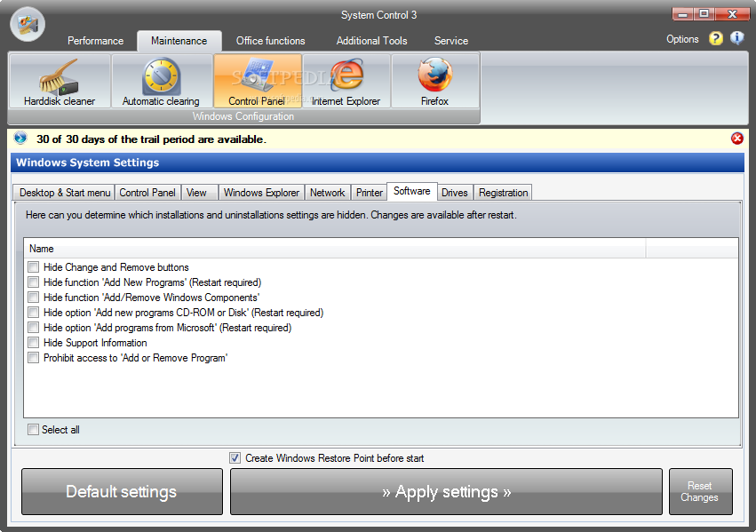Toggle the 'Select all' checkbox
756x532 pixels.
[33, 429]
